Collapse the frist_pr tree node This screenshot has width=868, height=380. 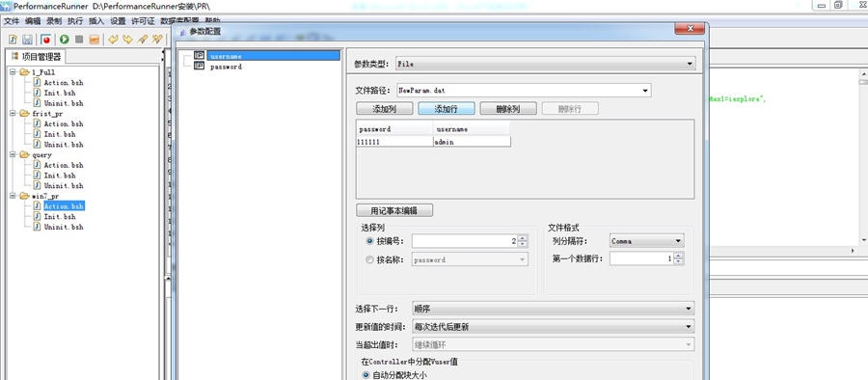click(x=13, y=114)
